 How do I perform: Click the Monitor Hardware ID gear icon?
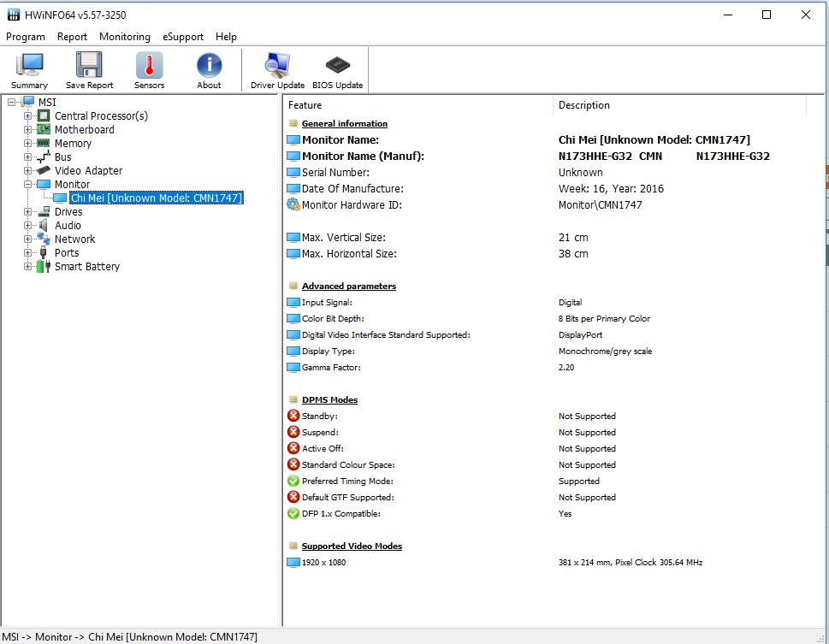coord(293,204)
